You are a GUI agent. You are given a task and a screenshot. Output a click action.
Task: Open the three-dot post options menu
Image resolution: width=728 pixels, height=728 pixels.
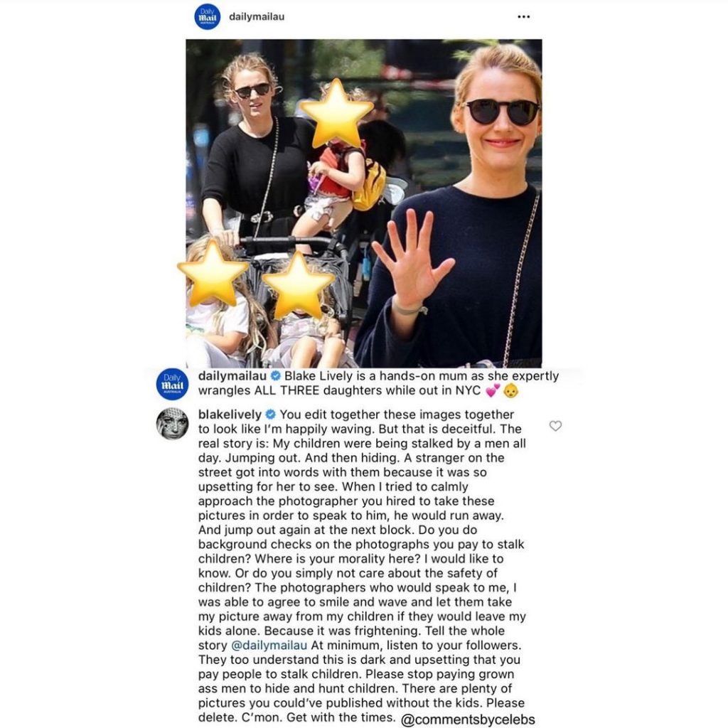(x=523, y=17)
